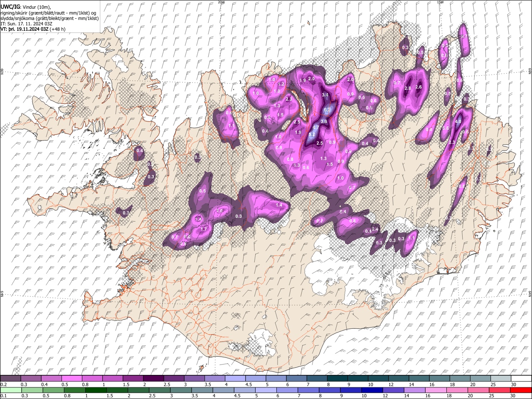Click the pink snow swatch between 0.5 and 0.8

tap(72, 378)
